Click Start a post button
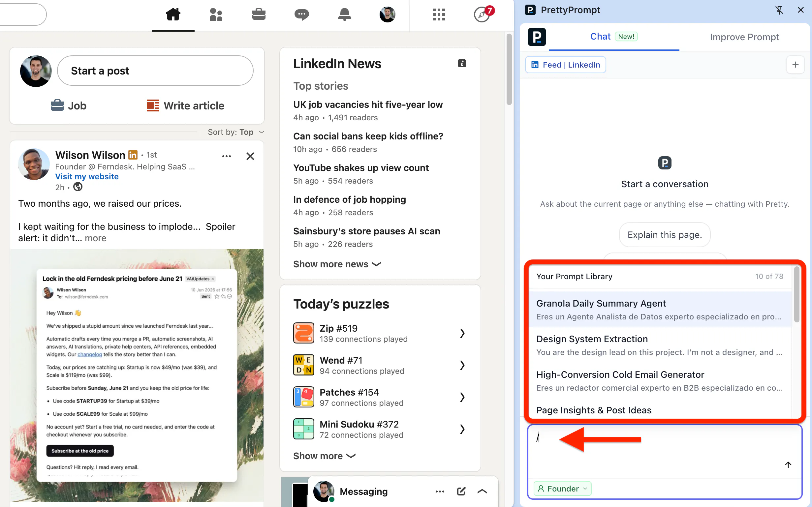Image resolution: width=812 pixels, height=507 pixels. pyautogui.click(x=155, y=71)
